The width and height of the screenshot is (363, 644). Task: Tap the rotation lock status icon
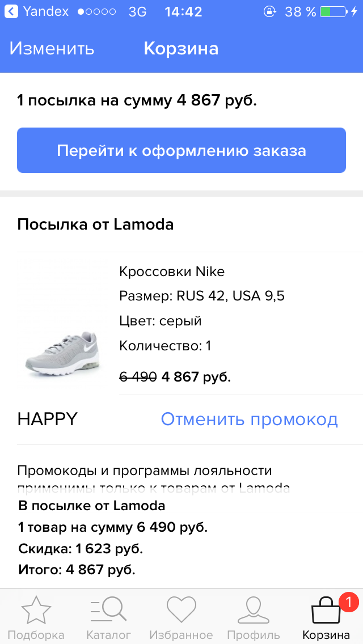click(270, 11)
